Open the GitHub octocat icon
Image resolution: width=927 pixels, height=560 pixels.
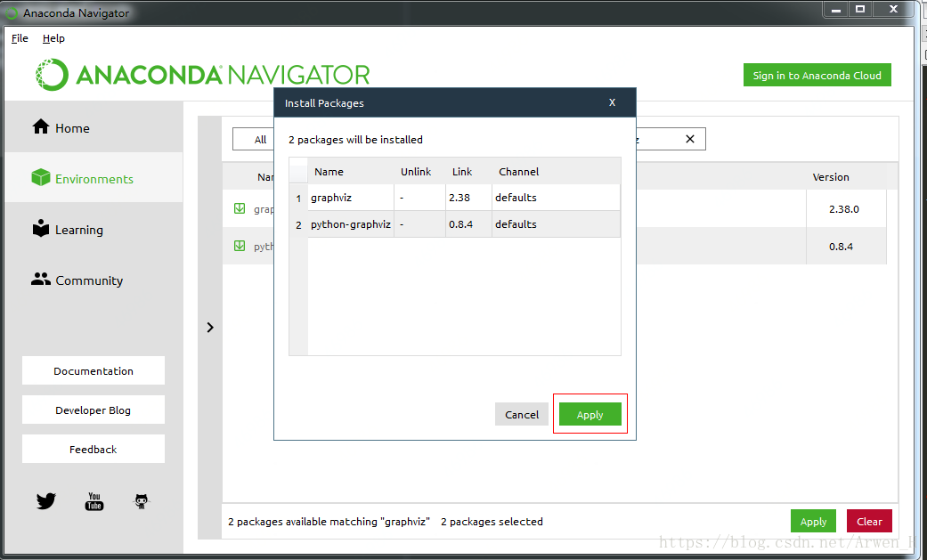point(142,501)
